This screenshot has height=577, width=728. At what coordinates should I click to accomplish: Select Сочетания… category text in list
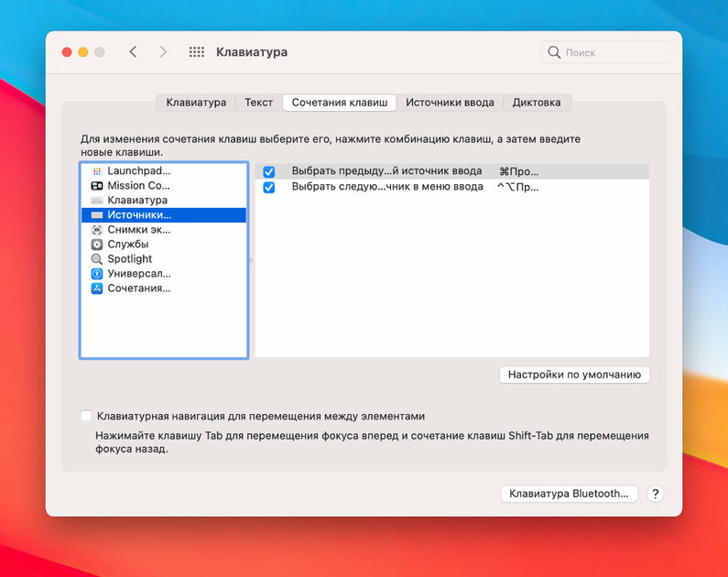tap(139, 288)
